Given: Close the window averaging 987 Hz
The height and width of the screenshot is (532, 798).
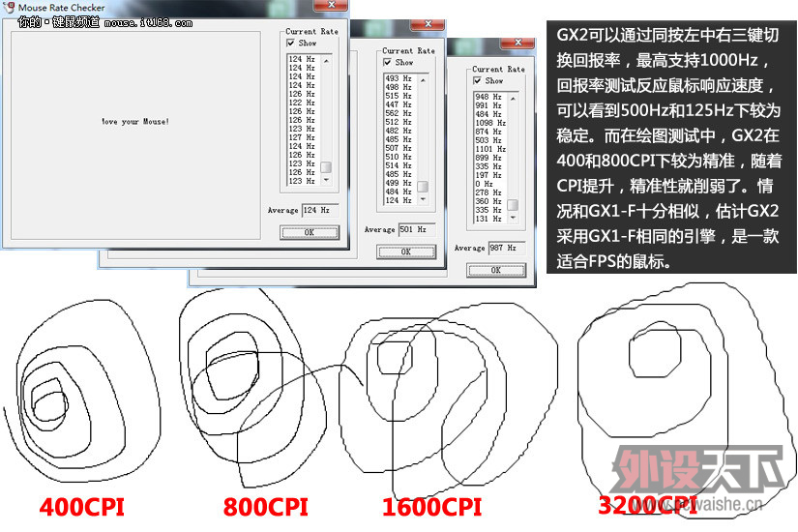Looking at the screenshot, I should [517, 43].
